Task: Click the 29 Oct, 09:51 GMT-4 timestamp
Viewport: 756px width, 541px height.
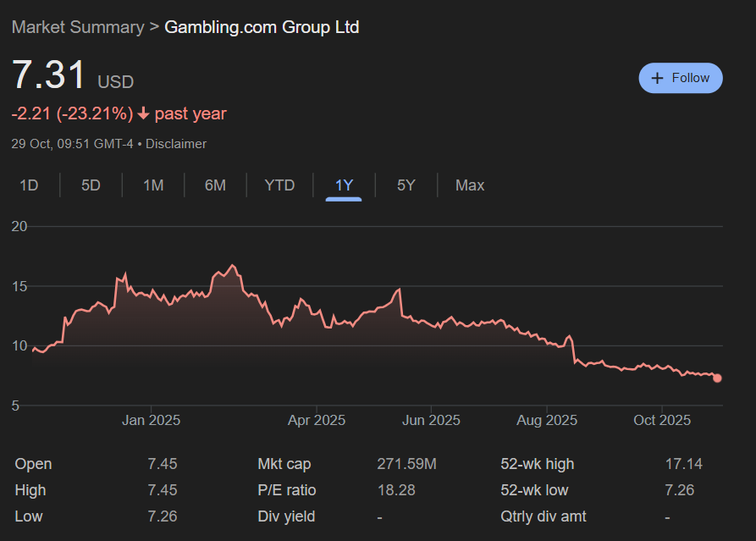Action: tap(72, 144)
